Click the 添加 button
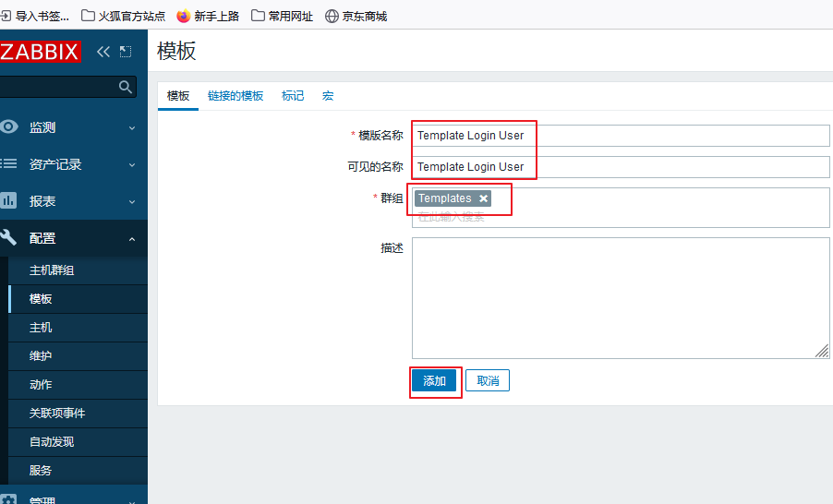Image resolution: width=833 pixels, height=504 pixels. pyautogui.click(x=434, y=381)
